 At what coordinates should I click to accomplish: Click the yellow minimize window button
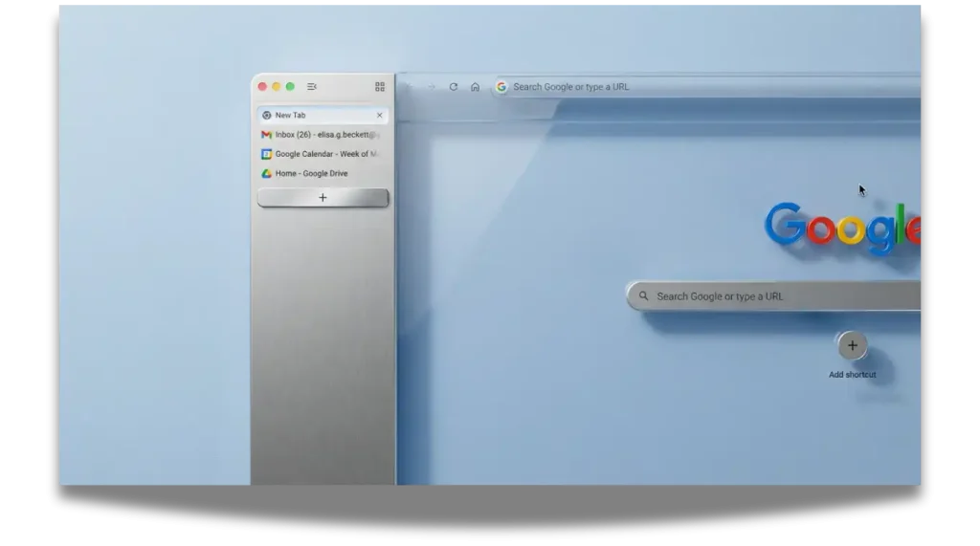[x=277, y=87]
